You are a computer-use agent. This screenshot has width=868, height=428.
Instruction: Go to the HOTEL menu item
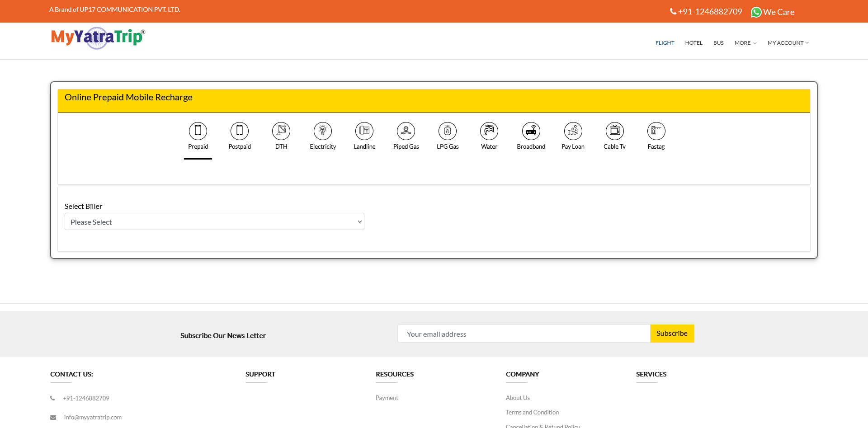pos(693,43)
